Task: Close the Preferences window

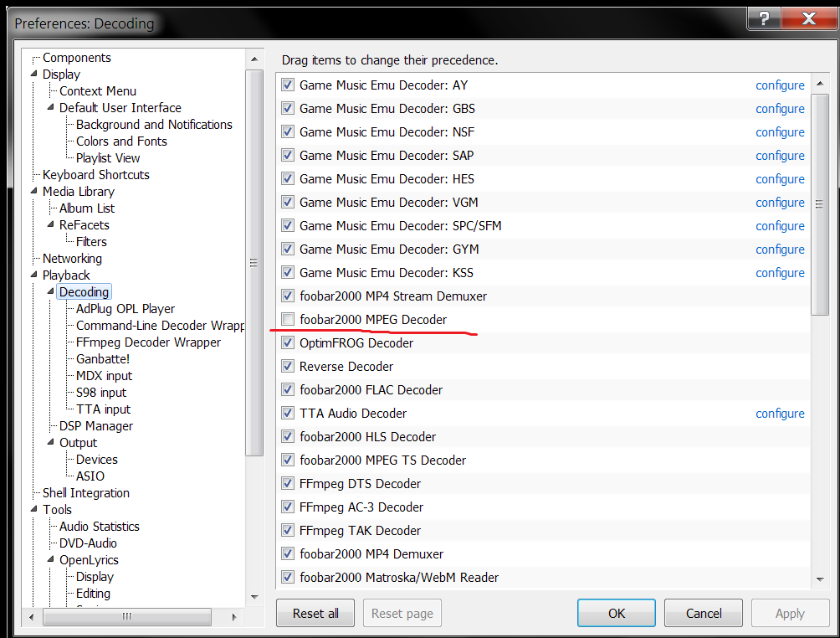Action: (809, 18)
